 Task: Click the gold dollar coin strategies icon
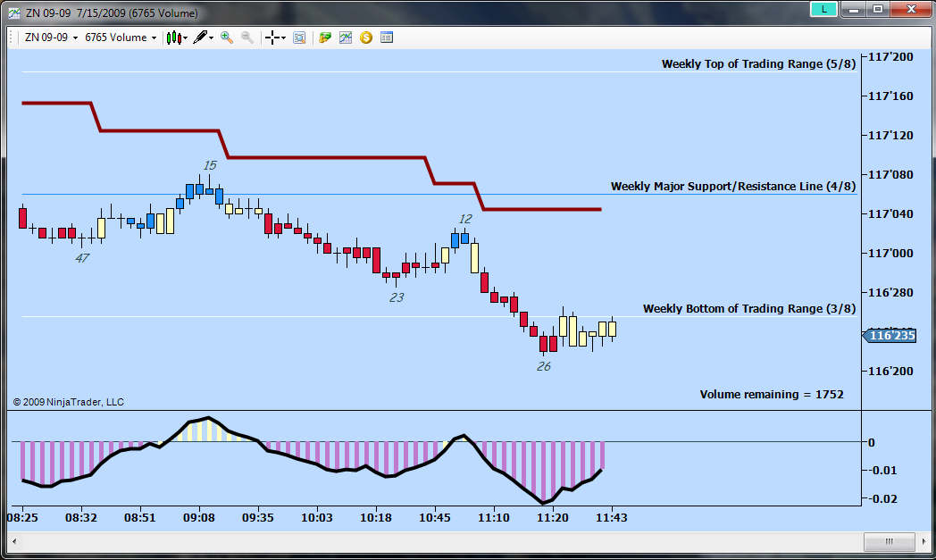tap(366, 38)
